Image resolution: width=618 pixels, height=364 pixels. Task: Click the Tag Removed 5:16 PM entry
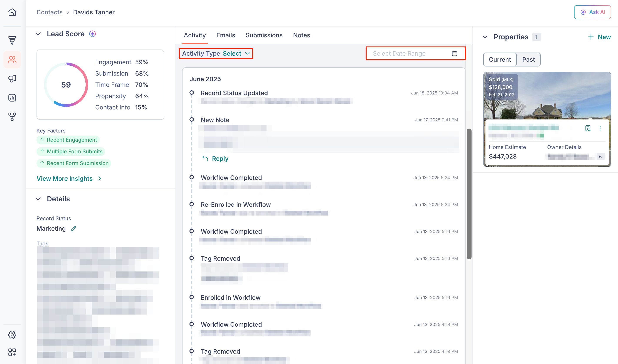(220, 258)
